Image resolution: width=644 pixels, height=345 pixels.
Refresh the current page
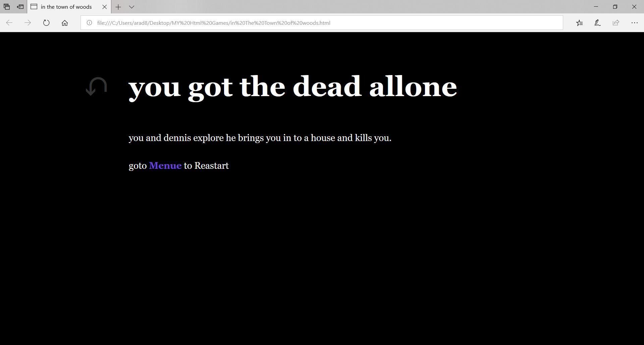click(x=46, y=23)
